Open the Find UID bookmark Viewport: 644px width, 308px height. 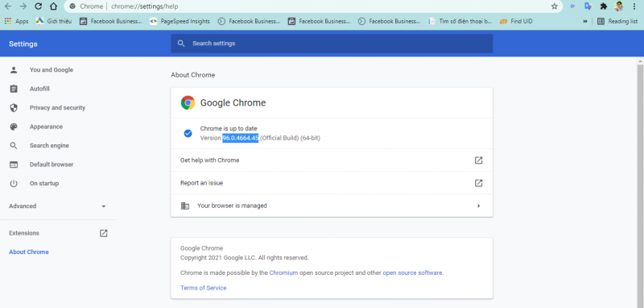[516, 22]
